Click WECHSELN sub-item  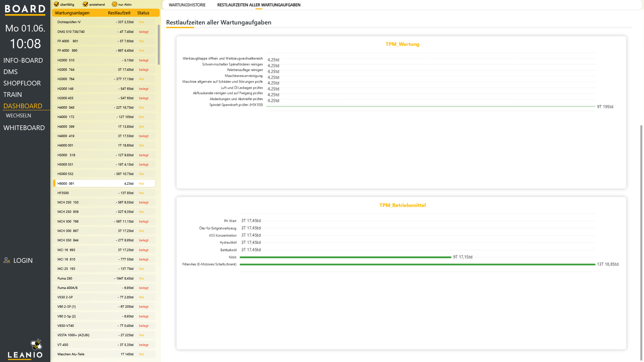18,116
